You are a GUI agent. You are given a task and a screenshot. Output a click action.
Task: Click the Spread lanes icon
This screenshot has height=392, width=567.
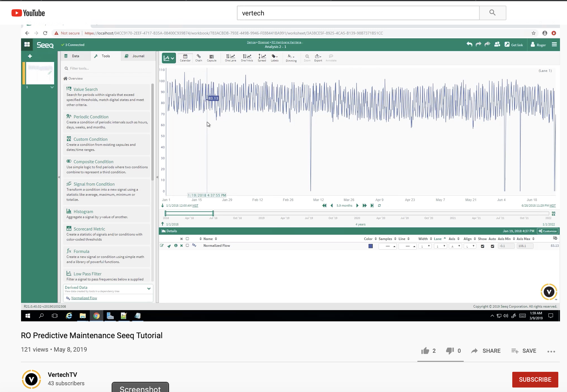click(262, 58)
